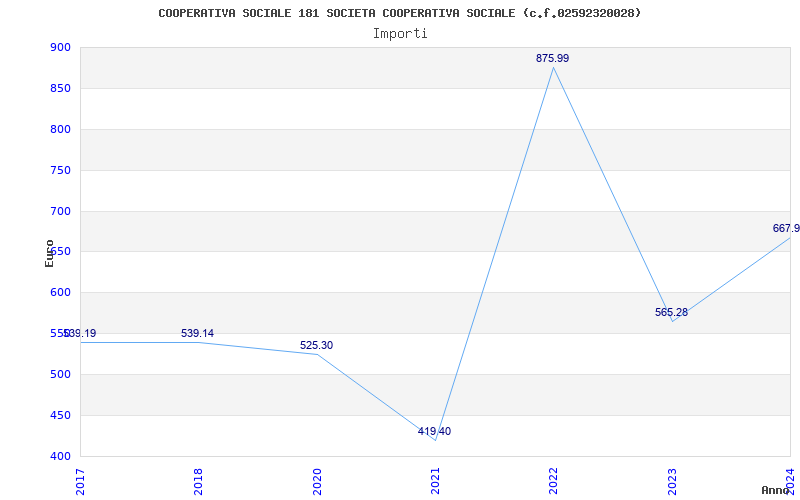
Task: Click the chart title COOPERATIVA SOCIALE 181
Action: pos(399,14)
